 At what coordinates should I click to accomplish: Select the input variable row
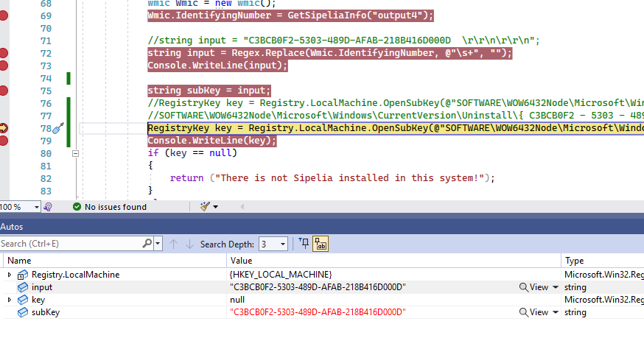[x=322, y=287]
